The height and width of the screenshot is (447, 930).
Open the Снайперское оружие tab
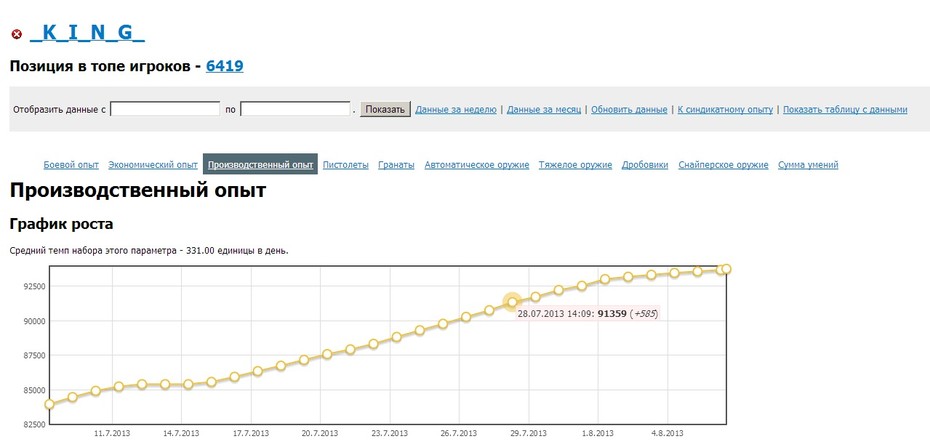[x=724, y=165]
